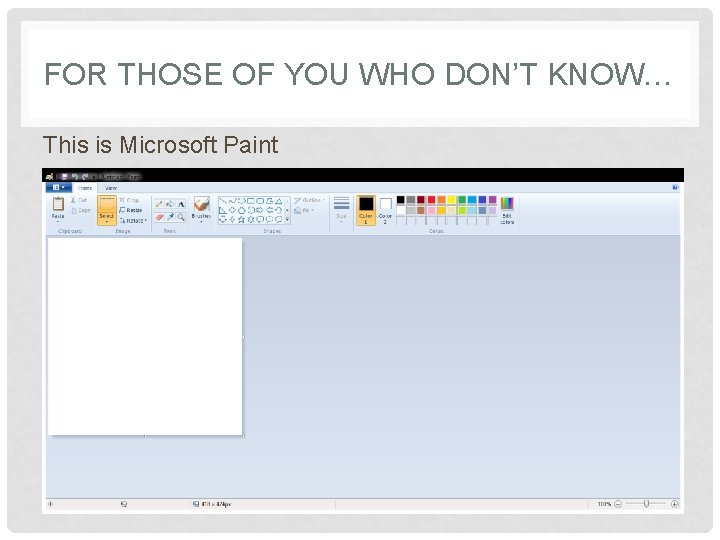Activate Color 1 foreground box
Image resolution: width=720 pixels, height=540 pixels.
coord(366,210)
